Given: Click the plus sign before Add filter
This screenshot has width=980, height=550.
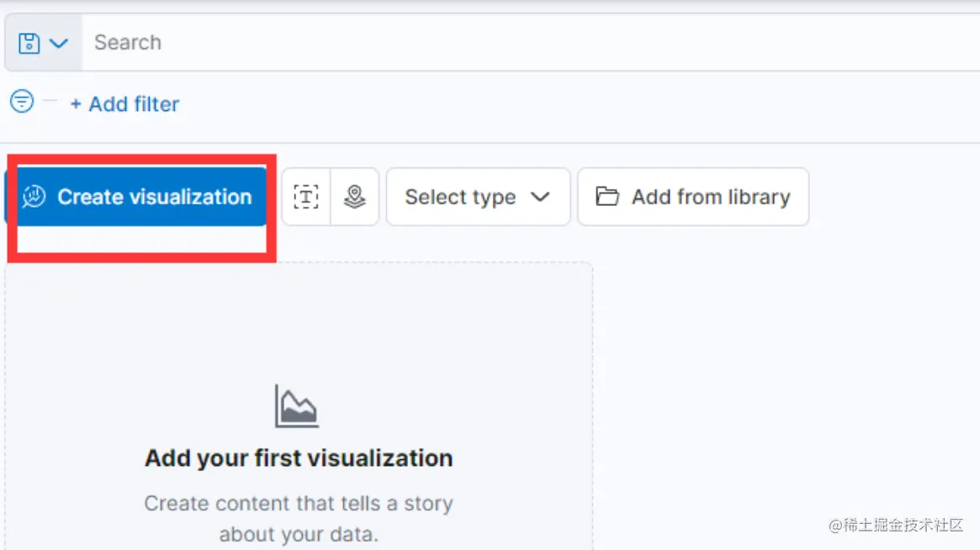Looking at the screenshot, I should pos(76,104).
